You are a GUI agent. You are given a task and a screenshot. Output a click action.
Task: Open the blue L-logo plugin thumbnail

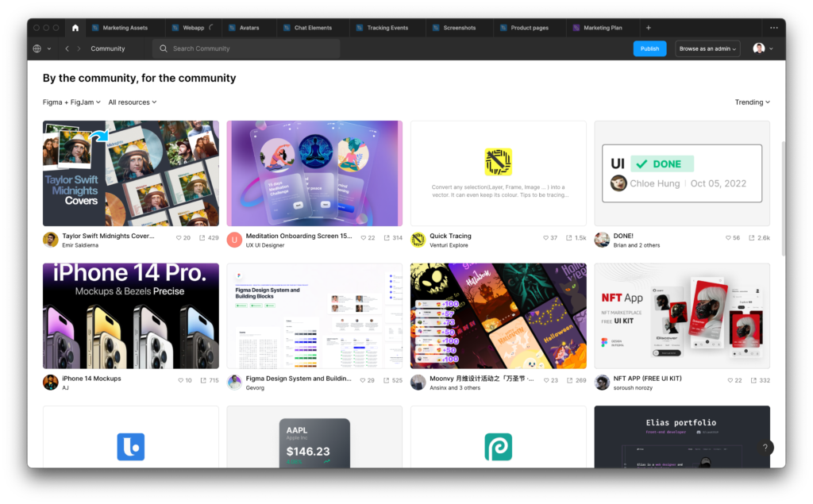click(131, 437)
